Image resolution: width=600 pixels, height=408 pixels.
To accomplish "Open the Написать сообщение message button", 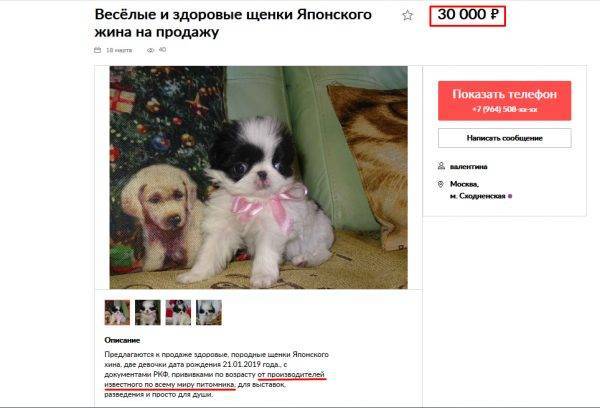I will (504, 138).
